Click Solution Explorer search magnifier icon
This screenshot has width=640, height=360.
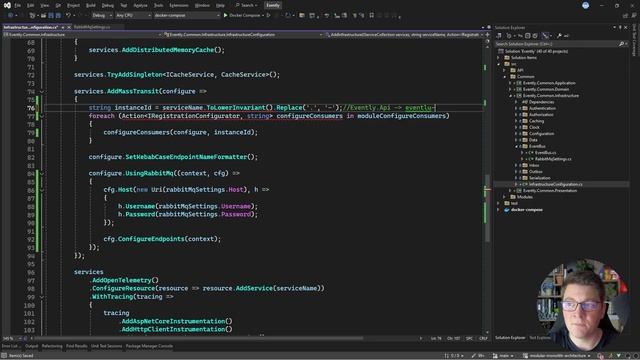point(621,44)
